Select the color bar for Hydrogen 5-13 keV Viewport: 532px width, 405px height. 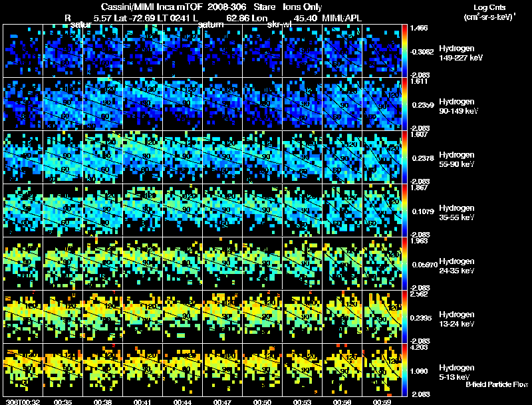[x=404, y=370]
